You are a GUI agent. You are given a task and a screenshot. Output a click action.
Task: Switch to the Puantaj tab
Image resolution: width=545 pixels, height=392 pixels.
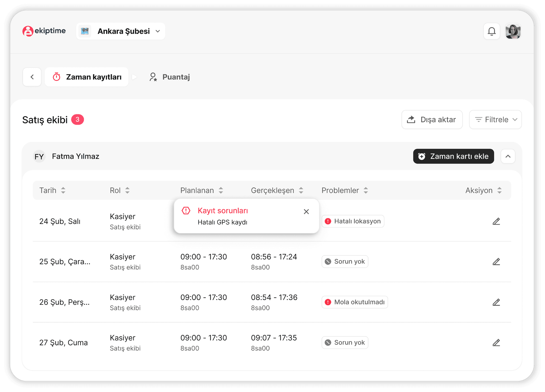pos(170,77)
